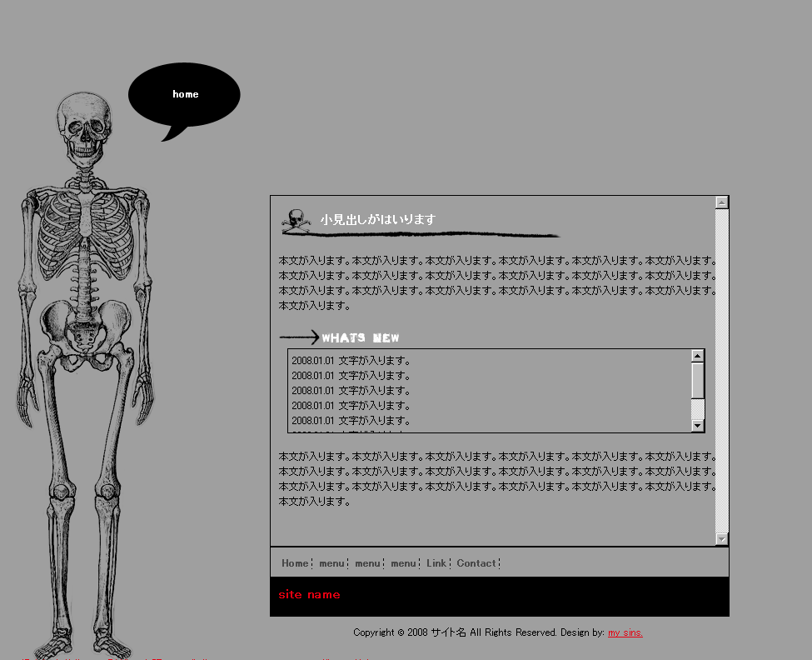Click the WHATS NEW heading text
812x660 pixels.
pos(360,338)
